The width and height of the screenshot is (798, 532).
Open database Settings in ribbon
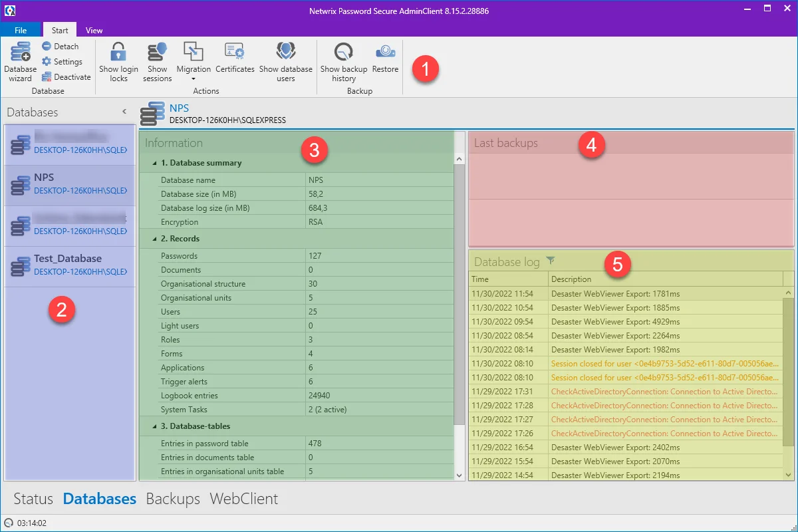pos(62,62)
